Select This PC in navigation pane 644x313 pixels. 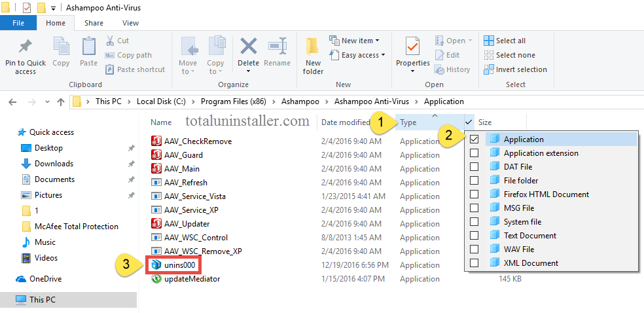pos(69,300)
